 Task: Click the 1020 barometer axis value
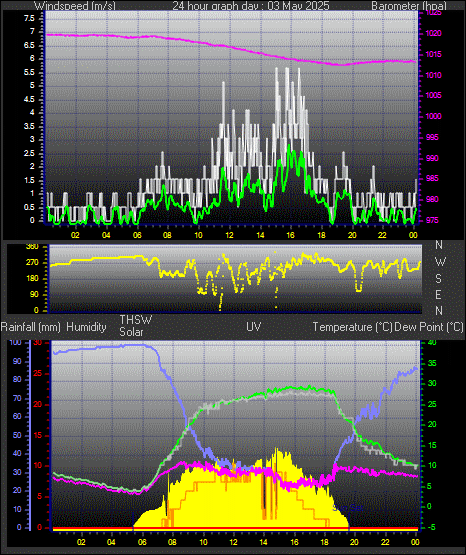coord(433,33)
